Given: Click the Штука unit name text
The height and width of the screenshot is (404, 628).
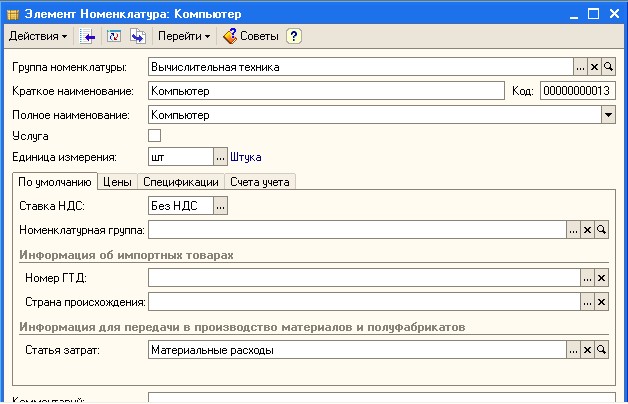Looking at the screenshot, I should [x=246, y=157].
